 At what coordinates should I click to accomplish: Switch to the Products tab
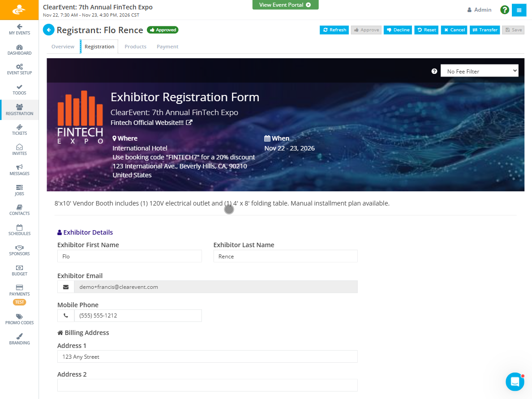pos(135,46)
